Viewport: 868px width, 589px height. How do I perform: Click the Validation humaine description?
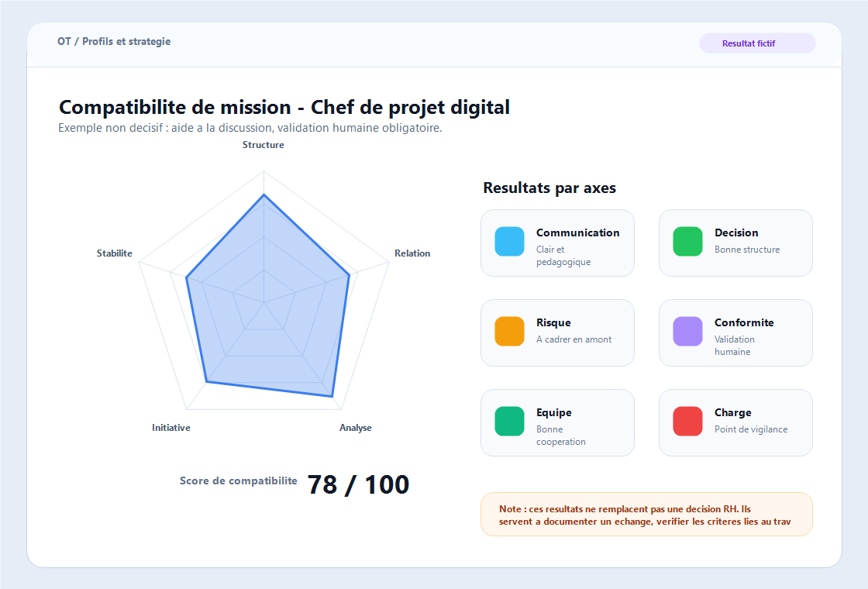coord(735,346)
